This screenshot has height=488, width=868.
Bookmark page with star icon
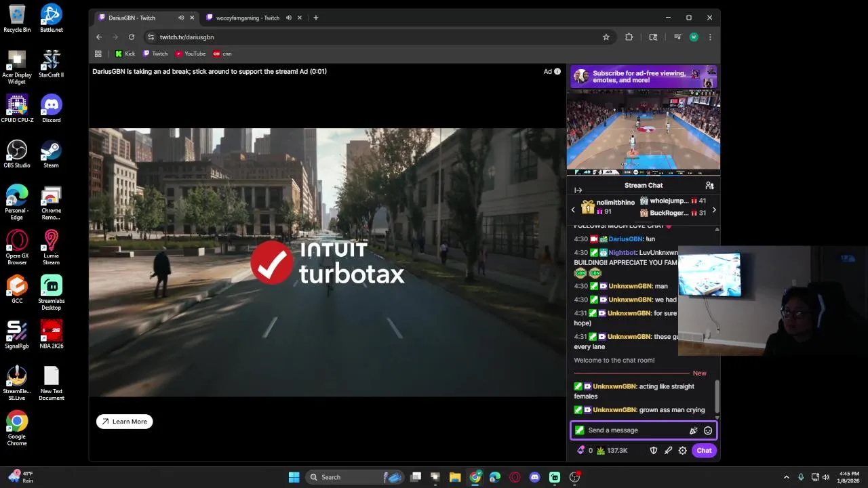click(606, 37)
